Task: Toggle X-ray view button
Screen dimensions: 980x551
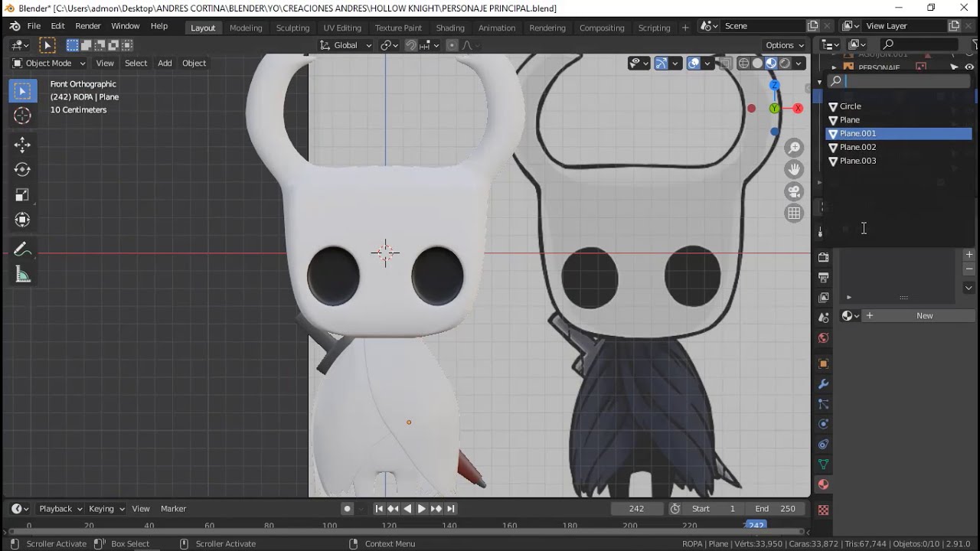Action: click(725, 64)
